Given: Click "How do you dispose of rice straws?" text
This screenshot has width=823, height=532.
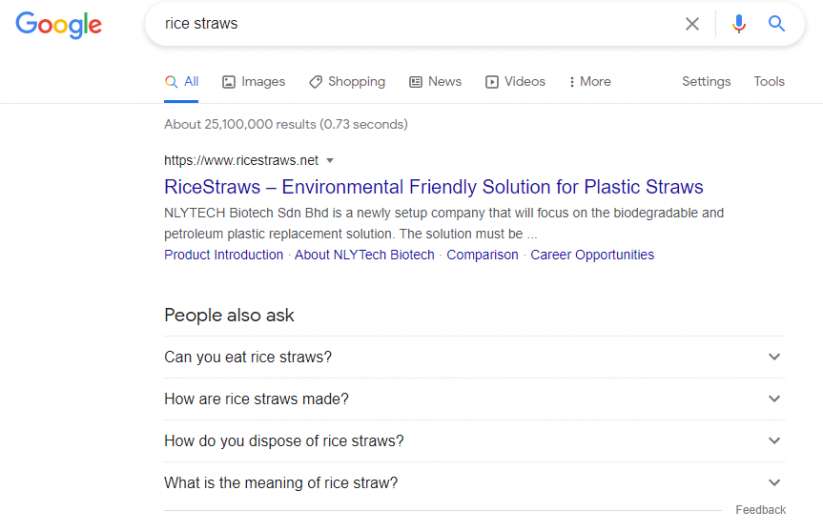Looking at the screenshot, I should pyautogui.click(x=284, y=441).
